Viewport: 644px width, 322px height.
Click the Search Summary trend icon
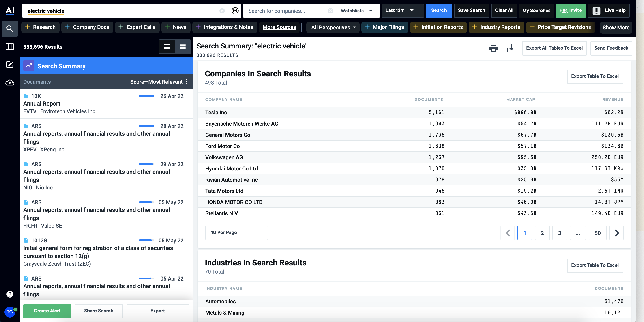point(29,66)
